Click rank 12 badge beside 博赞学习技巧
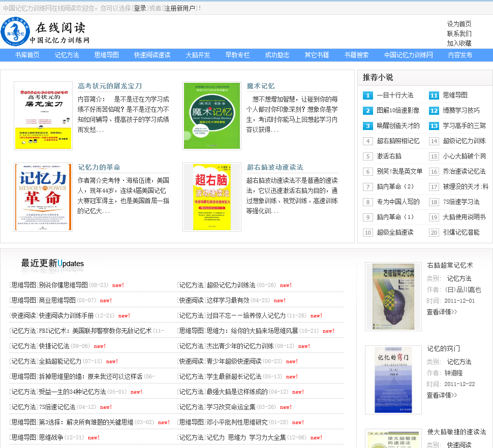The height and width of the screenshot is (448, 493). click(434, 111)
